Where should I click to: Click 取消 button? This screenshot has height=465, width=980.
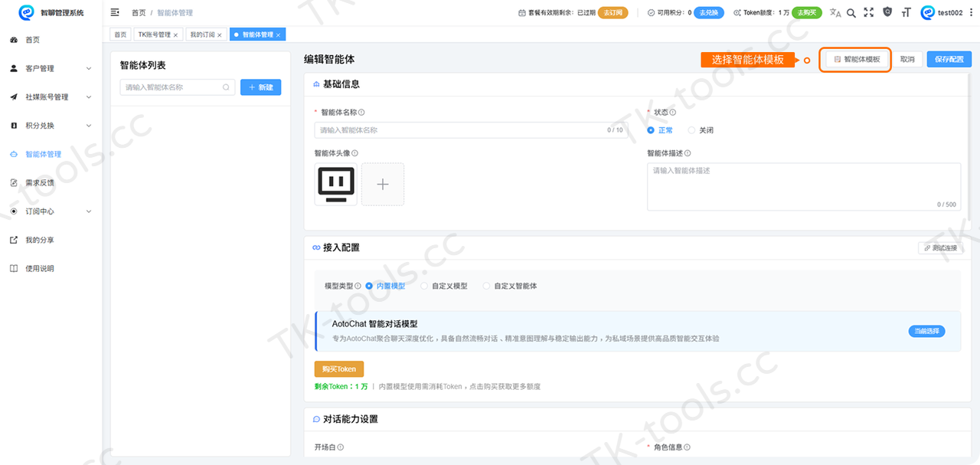point(907,59)
